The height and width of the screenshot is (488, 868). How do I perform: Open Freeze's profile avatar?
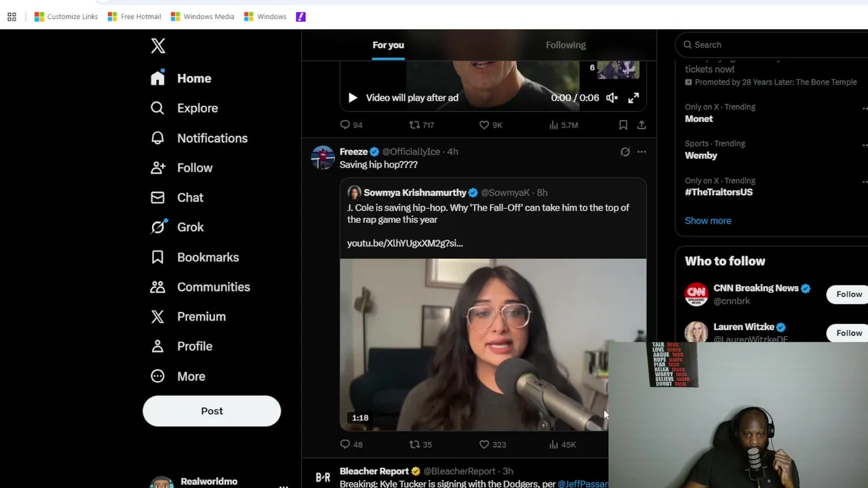(323, 157)
